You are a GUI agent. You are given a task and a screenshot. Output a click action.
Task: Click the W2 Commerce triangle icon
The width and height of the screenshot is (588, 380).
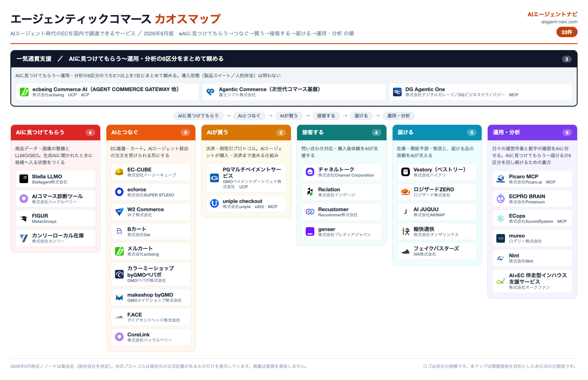click(x=119, y=212)
